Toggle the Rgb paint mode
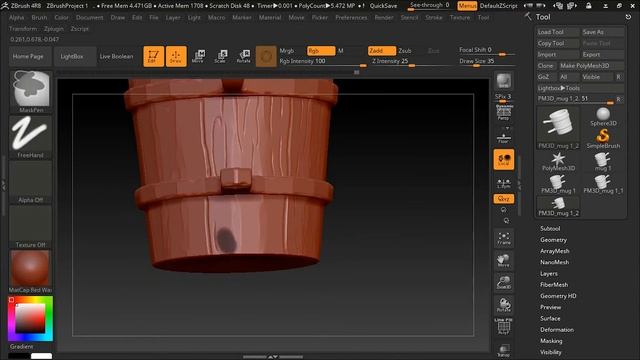This screenshot has height=360, width=640. tap(321, 51)
